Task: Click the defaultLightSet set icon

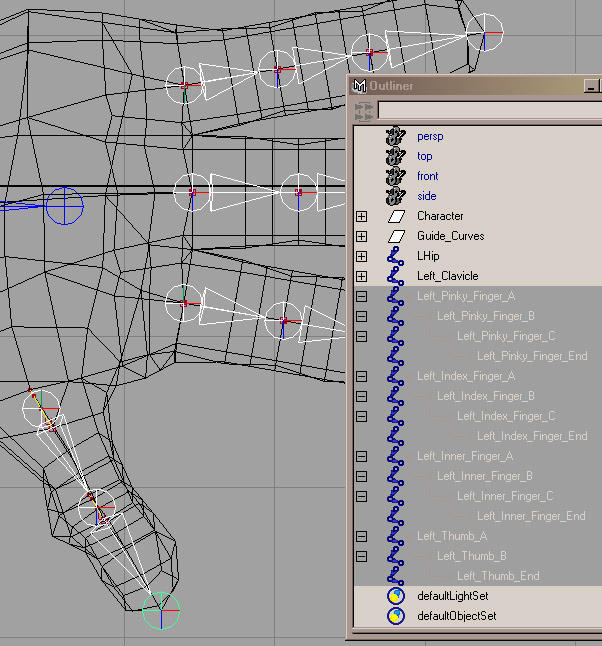Action: [x=397, y=596]
